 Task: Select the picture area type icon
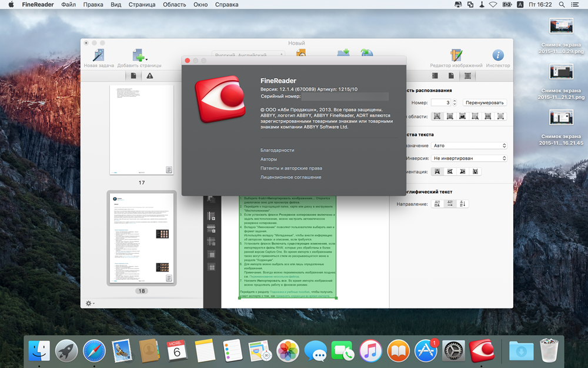tap(462, 116)
